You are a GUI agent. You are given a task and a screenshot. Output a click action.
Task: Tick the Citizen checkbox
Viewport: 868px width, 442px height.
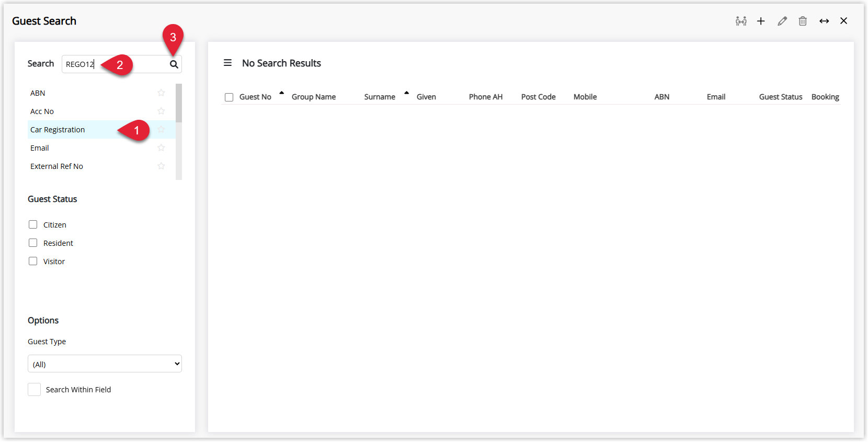[x=33, y=224]
